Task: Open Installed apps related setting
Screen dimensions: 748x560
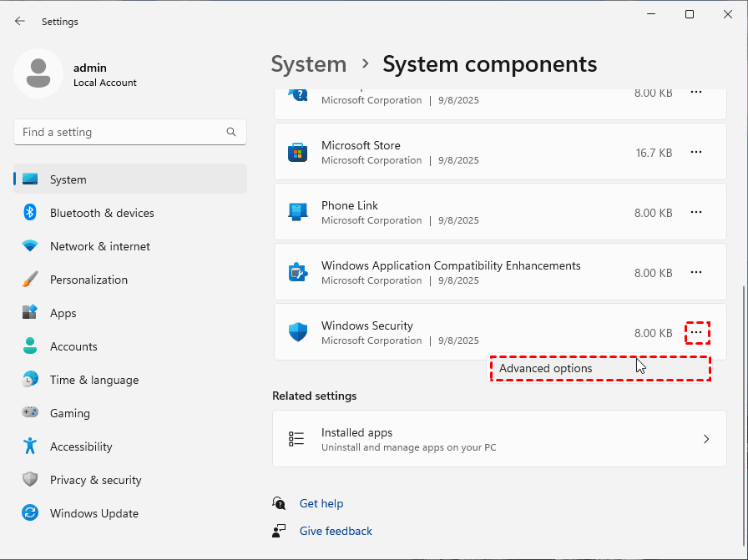Action: point(499,438)
